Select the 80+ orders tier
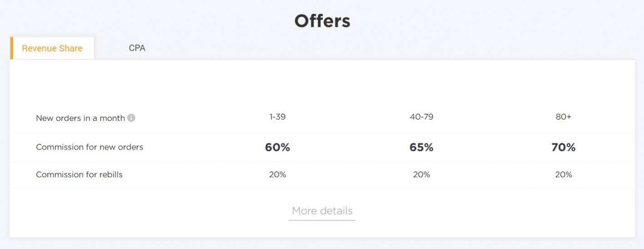This screenshot has width=644, height=249. pyautogui.click(x=564, y=117)
